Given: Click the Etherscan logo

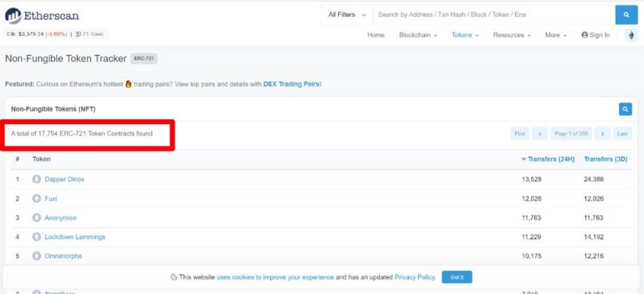Looking at the screenshot, I should (x=42, y=16).
